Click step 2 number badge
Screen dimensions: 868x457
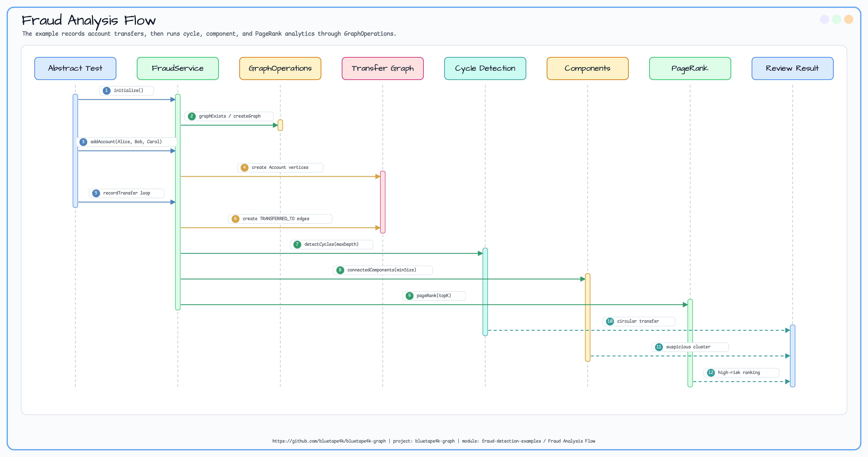click(192, 116)
